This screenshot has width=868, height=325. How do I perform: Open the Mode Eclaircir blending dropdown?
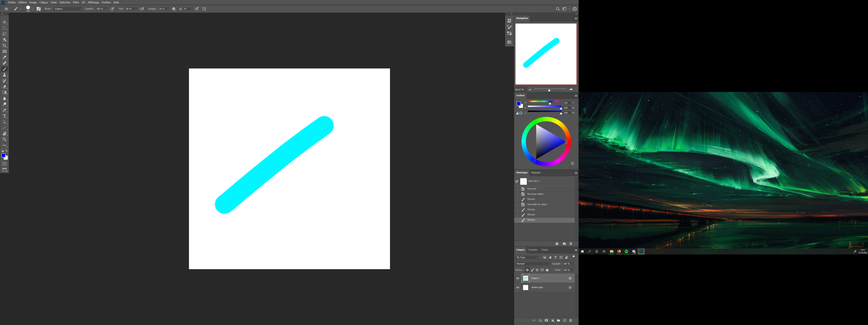[68, 9]
